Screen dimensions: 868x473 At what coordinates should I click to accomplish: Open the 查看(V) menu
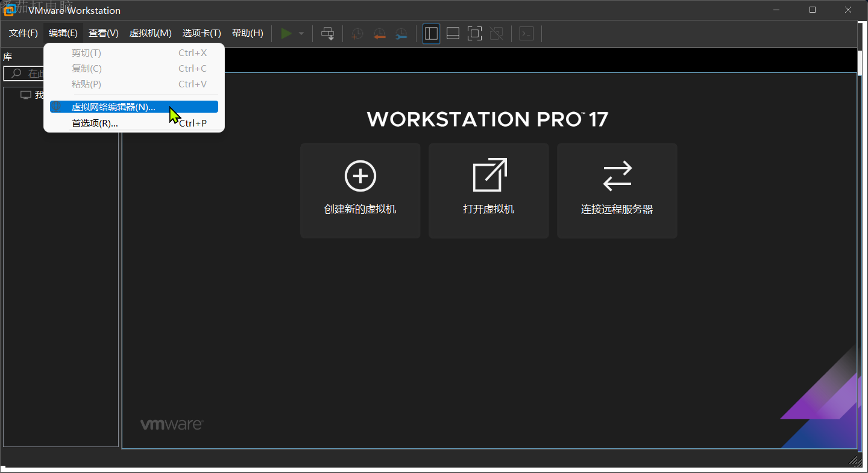coord(104,34)
